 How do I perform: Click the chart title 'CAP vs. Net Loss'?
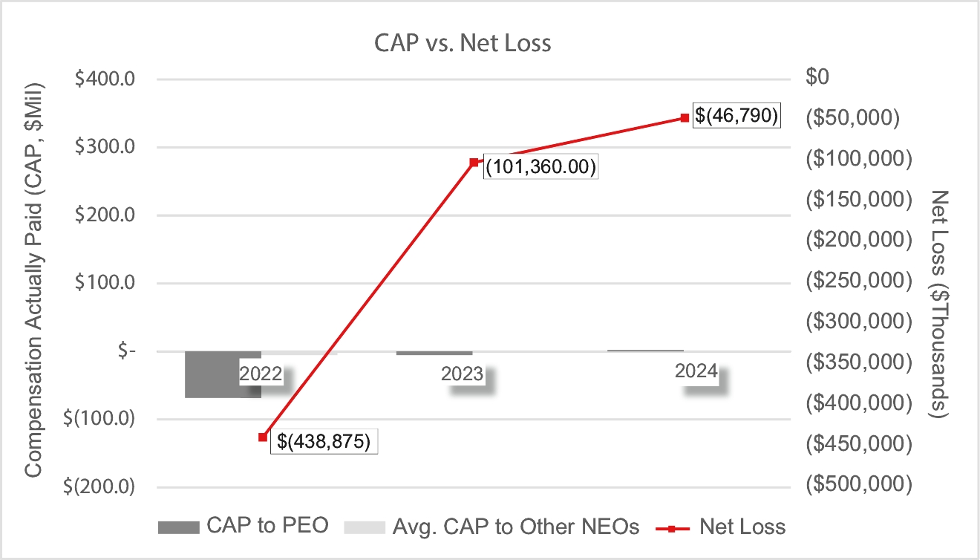coord(462,43)
